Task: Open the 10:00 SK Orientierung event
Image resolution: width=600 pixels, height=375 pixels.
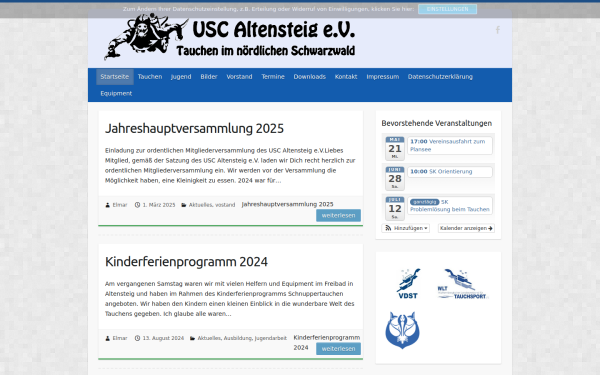Action: click(x=450, y=172)
